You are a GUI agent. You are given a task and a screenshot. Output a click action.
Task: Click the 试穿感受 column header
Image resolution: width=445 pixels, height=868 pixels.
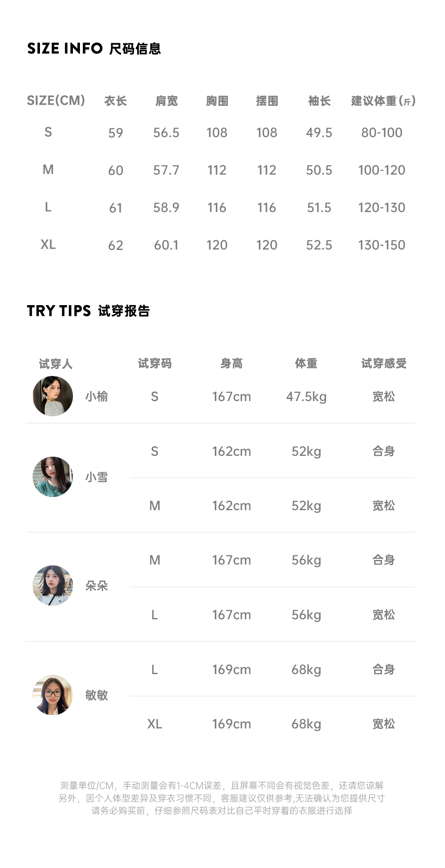(x=384, y=364)
